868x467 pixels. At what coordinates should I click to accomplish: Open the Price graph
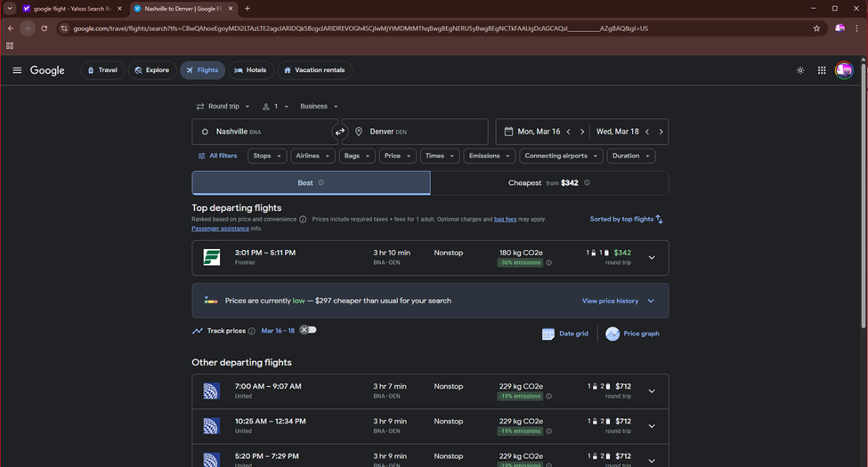click(x=632, y=334)
